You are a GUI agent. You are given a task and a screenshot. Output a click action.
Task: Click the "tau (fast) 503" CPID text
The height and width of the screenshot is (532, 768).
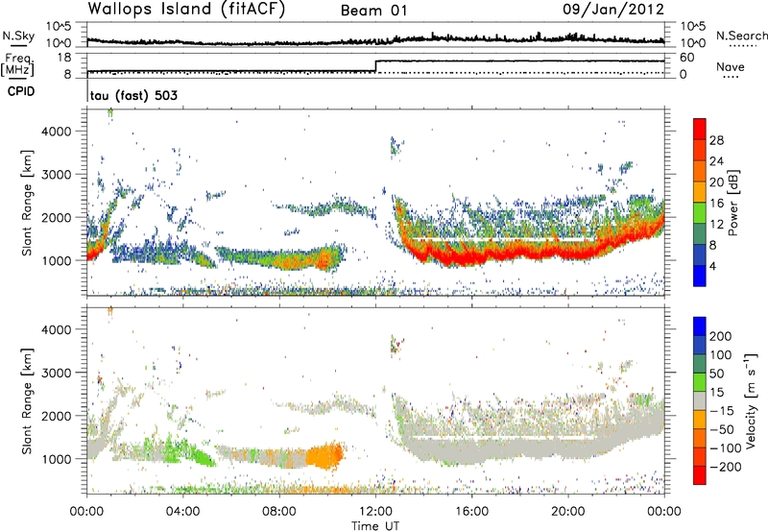click(133, 95)
